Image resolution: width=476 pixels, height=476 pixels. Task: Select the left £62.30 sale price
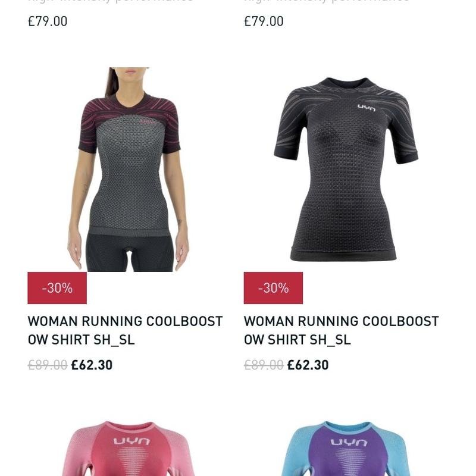point(92,365)
